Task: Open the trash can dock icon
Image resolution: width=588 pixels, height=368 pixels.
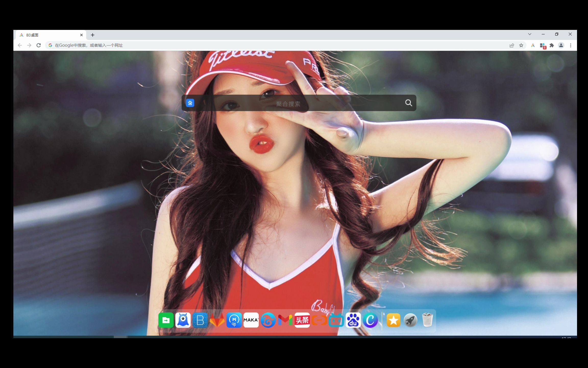Action: click(x=427, y=320)
